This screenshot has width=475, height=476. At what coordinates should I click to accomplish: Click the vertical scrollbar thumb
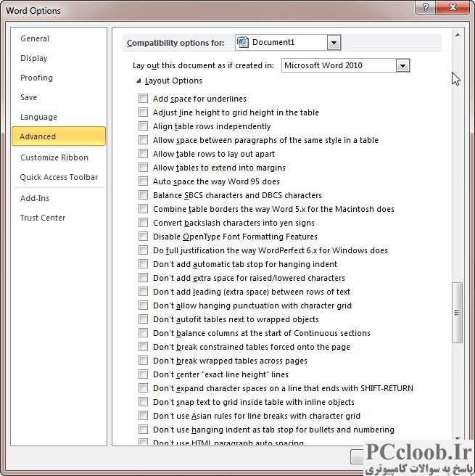point(457,313)
